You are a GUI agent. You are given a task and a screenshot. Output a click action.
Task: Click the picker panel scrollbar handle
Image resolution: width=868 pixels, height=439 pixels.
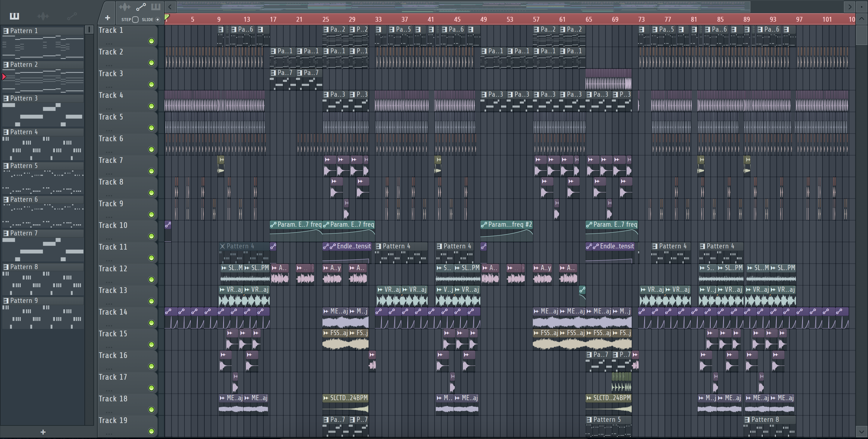click(89, 30)
